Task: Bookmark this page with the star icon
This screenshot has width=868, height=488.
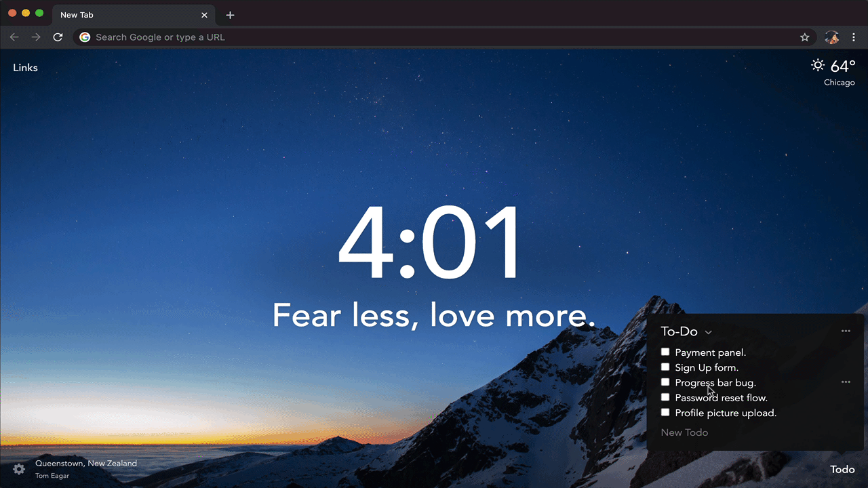Action: pyautogui.click(x=805, y=37)
